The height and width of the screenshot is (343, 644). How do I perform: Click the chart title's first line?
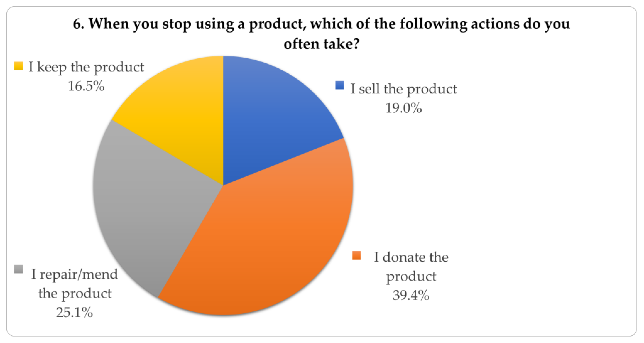(x=322, y=24)
